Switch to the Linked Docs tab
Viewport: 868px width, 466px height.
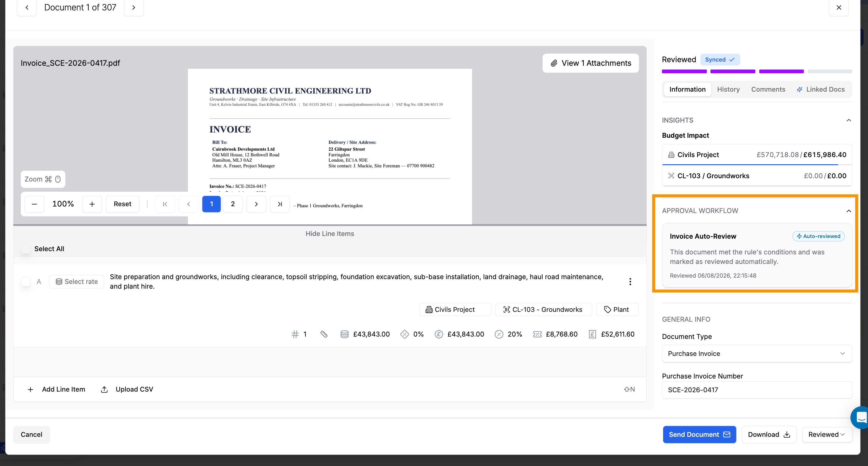pyautogui.click(x=820, y=89)
